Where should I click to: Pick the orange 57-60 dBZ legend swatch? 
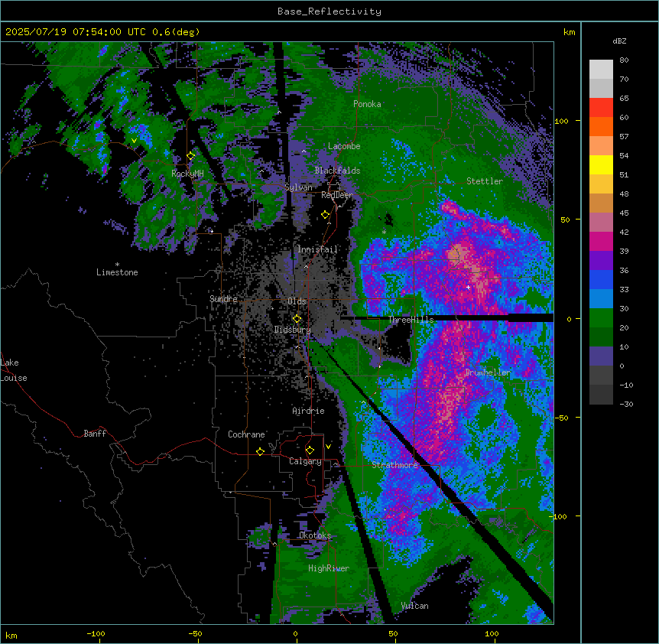point(601,126)
